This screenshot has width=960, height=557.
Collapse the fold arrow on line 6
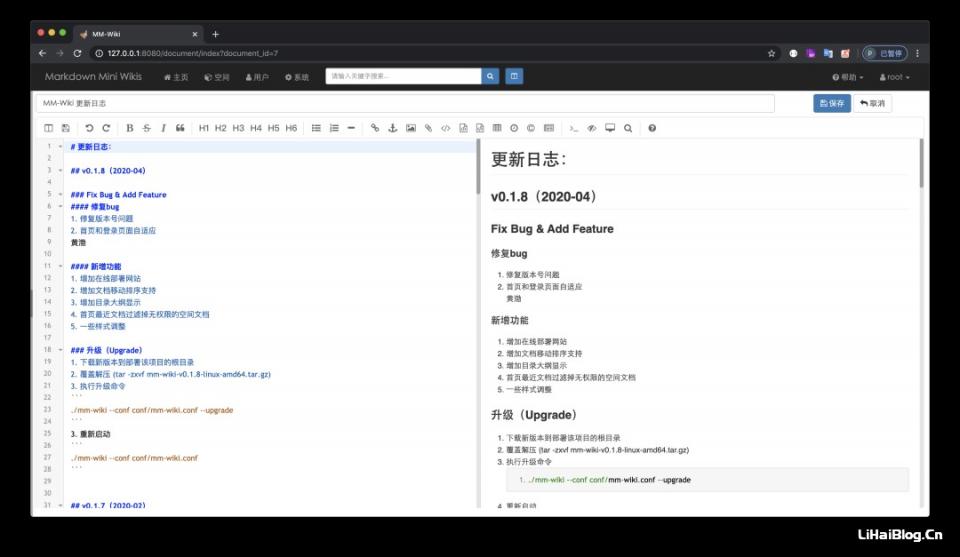click(x=60, y=206)
